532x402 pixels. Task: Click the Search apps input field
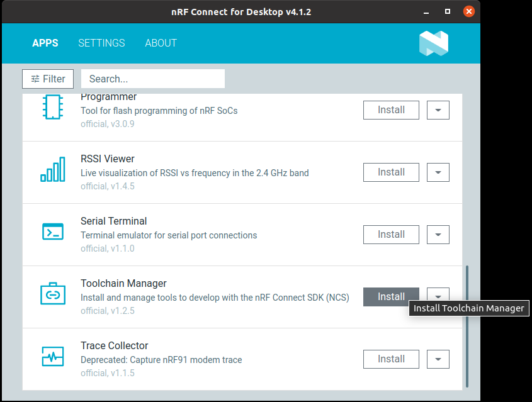point(153,79)
